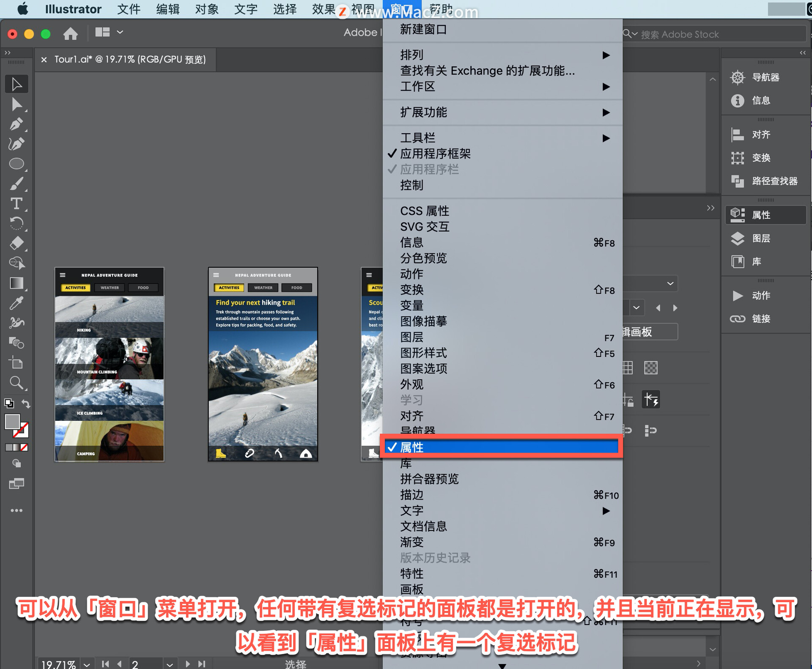Toggle 对齐 panel from Window menu
This screenshot has width=812, height=669.
pos(502,416)
